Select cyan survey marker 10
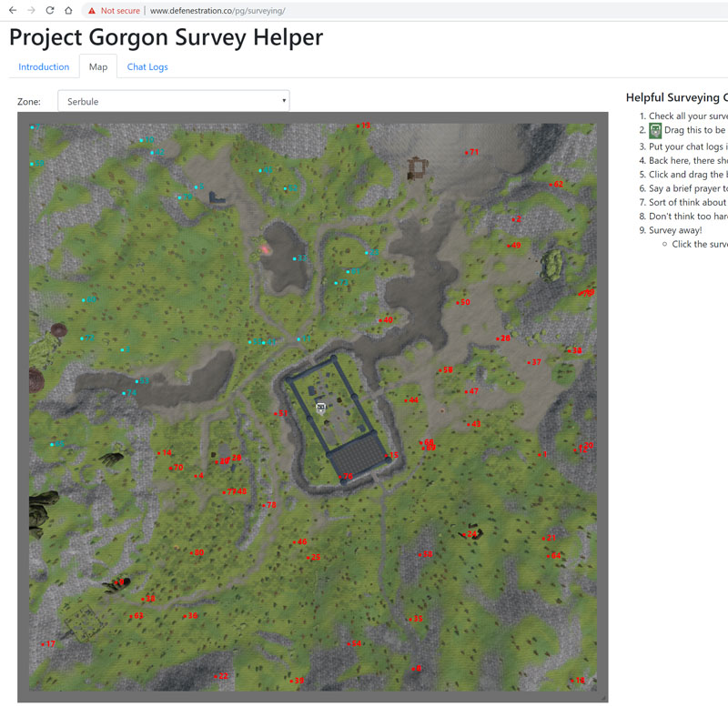This screenshot has width=728, height=707. [147, 140]
